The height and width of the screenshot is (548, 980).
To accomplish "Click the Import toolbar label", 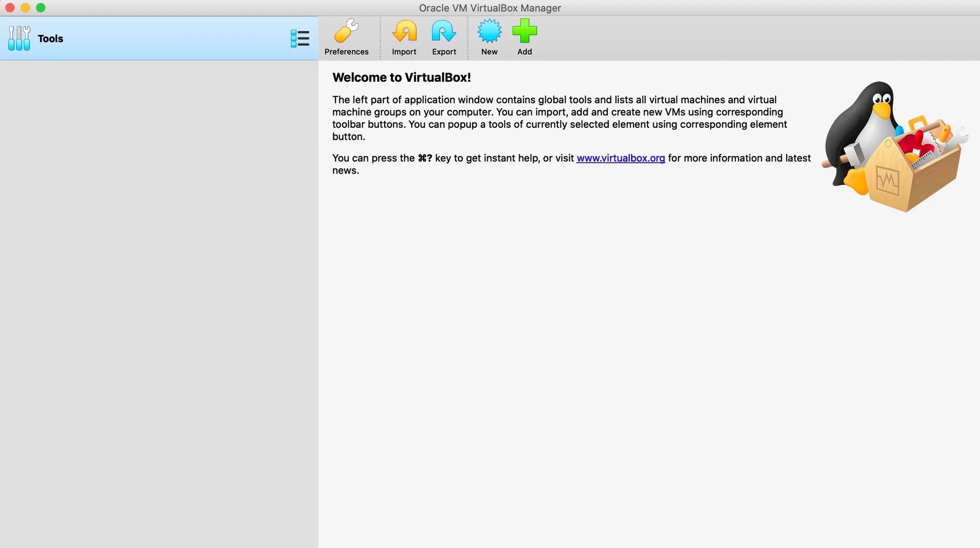I will pos(404,52).
